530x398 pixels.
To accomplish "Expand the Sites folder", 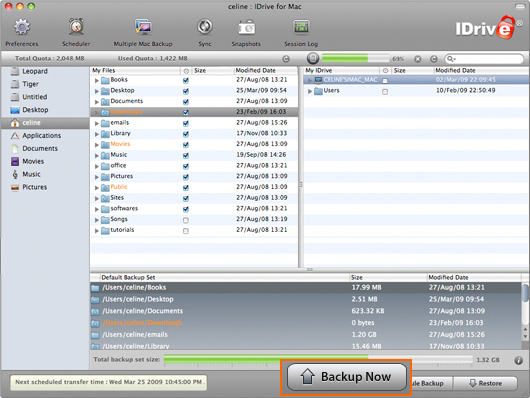I will (97, 198).
